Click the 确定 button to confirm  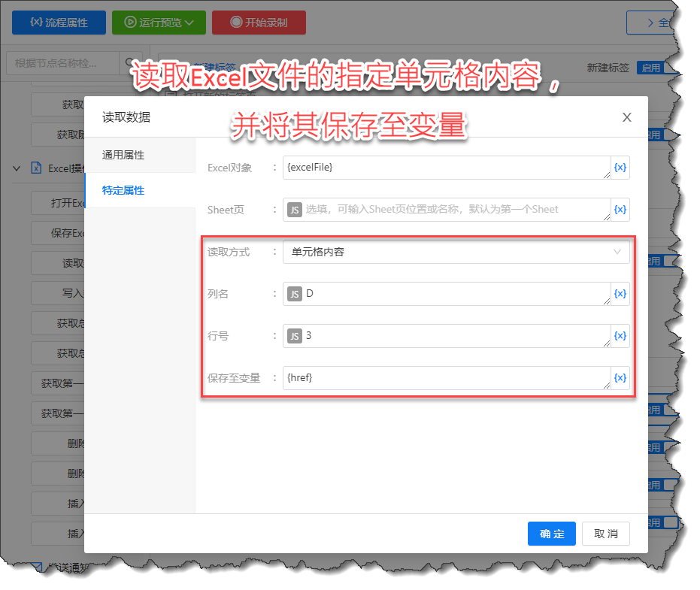click(x=552, y=534)
